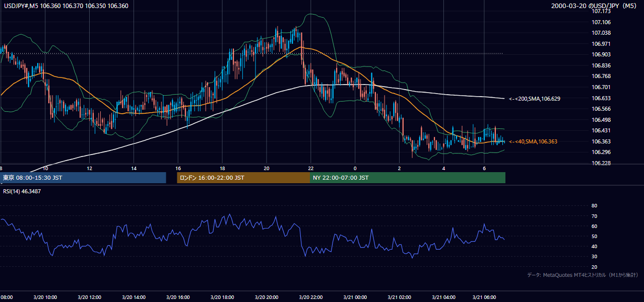Click the RSI(14) 46.3487 indicator label
Screen dimensions: 644x302
click(x=22, y=192)
